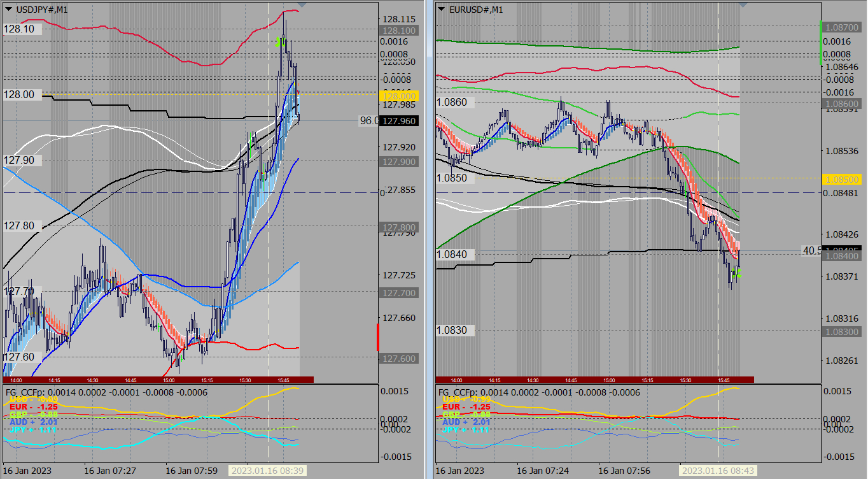The width and height of the screenshot is (868, 479).
Task: Click the EURUSD chart shift triangle marker
Action: (742, 4)
